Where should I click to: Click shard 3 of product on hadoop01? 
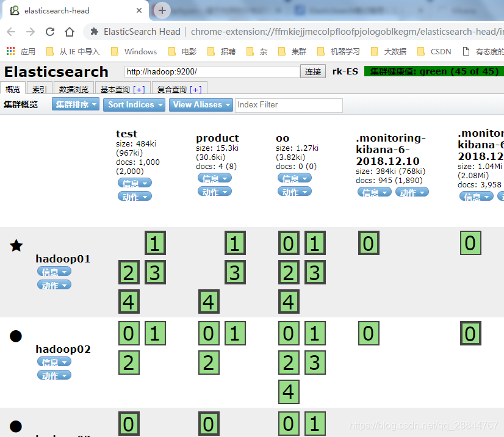[235, 272]
